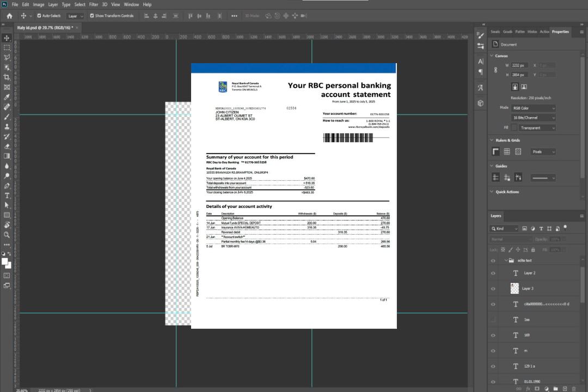Select the Clone Stamp tool
The height and width of the screenshot is (392, 588).
pyautogui.click(x=7, y=127)
